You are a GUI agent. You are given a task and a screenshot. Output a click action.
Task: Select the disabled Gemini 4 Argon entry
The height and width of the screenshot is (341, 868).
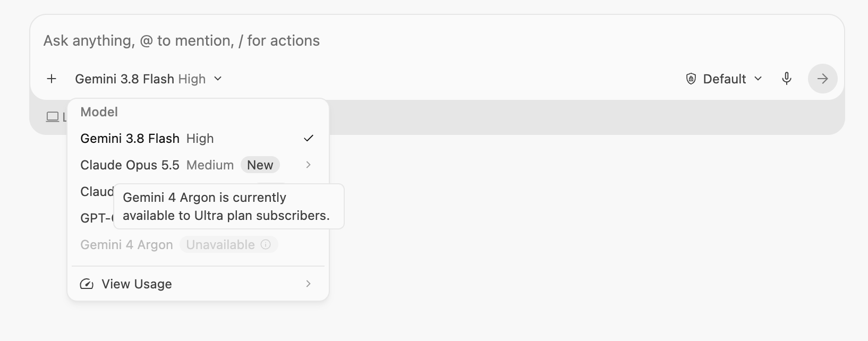(198, 245)
